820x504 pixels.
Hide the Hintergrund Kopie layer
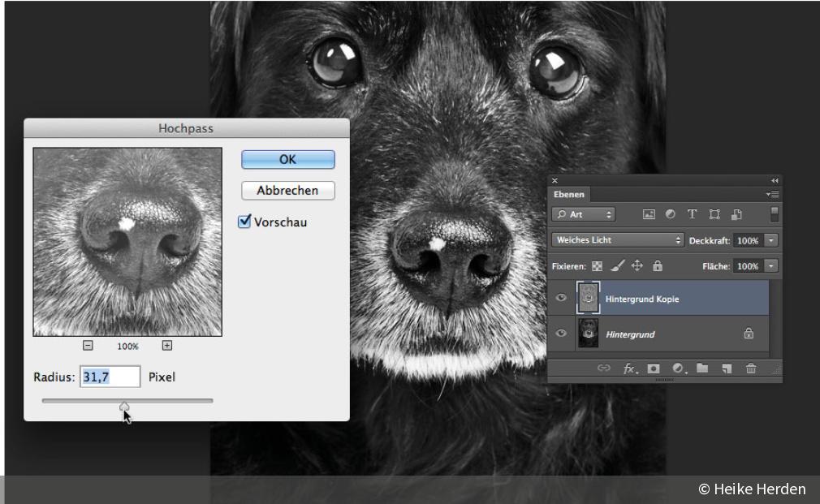561,299
